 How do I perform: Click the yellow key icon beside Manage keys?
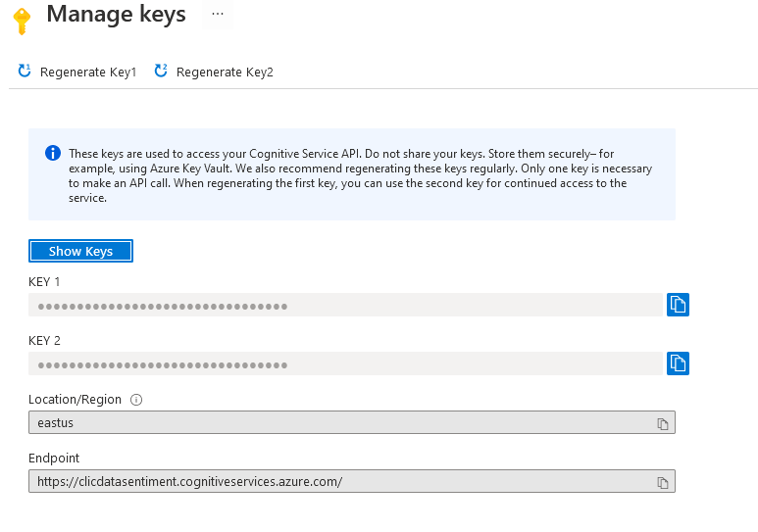coord(22,21)
